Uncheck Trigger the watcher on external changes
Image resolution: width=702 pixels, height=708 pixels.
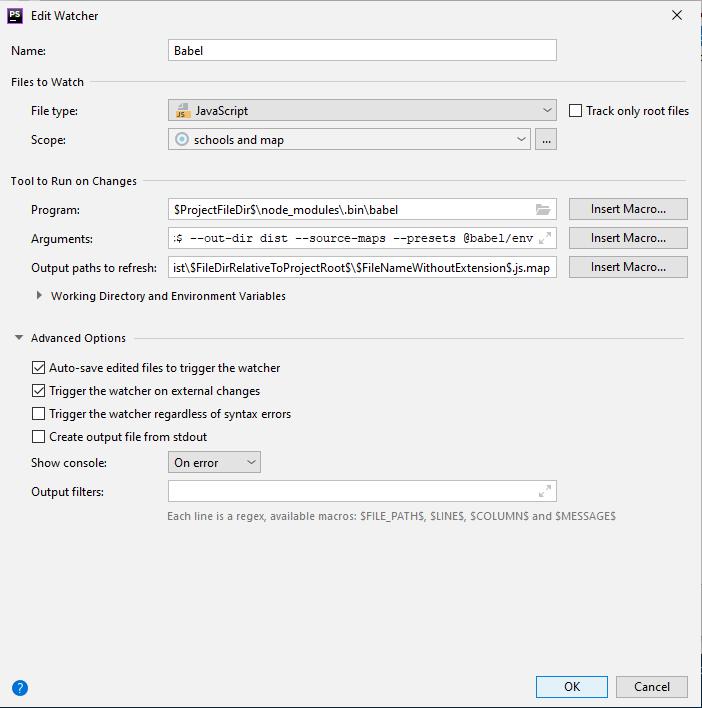click(x=38, y=391)
